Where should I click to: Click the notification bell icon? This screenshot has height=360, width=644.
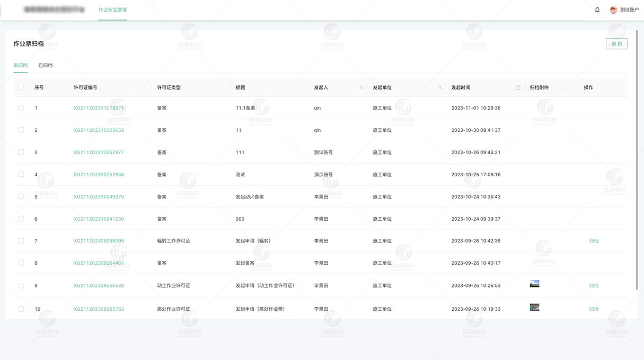[x=597, y=10]
